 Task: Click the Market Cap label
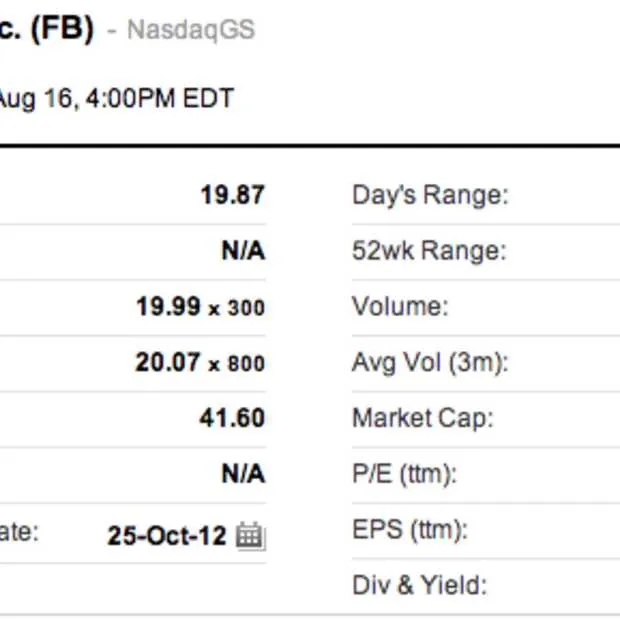point(422,418)
